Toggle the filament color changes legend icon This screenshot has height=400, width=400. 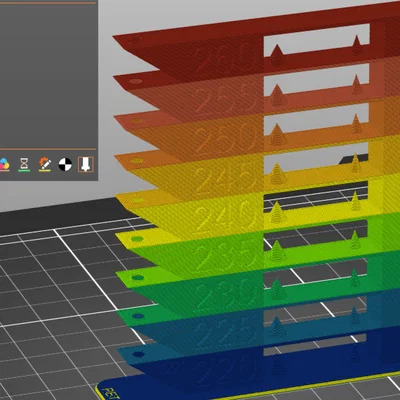[x=4, y=164]
